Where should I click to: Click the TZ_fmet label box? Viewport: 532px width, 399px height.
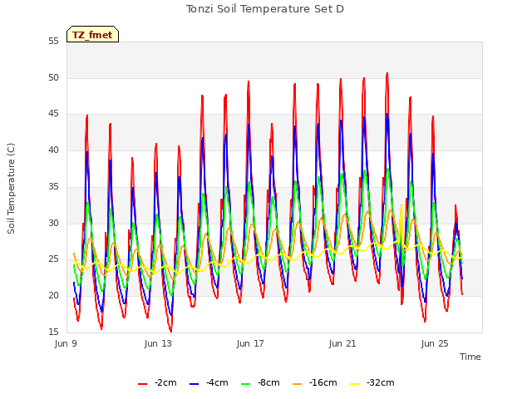[92, 34]
